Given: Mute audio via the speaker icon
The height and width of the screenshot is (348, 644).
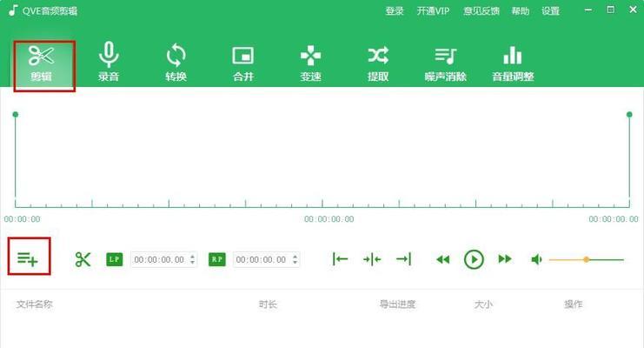Looking at the screenshot, I should click(536, 259).
